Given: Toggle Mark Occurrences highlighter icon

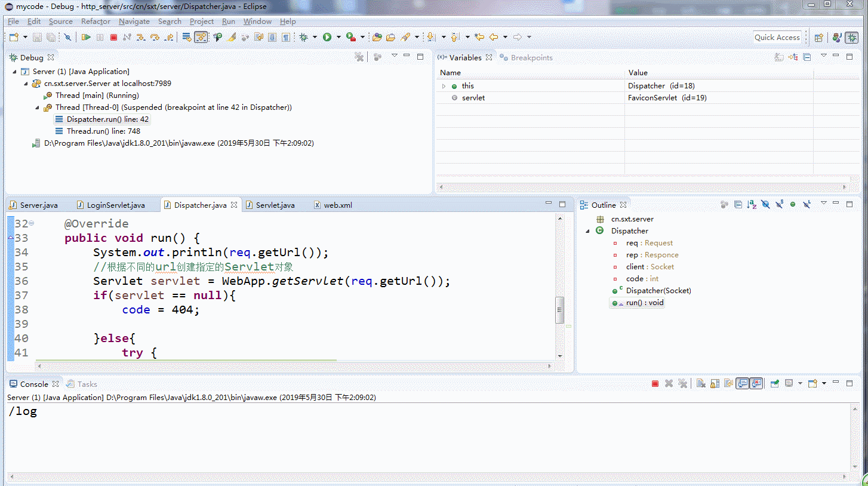Looking at the screenshot, I should (x=231, y=37).
